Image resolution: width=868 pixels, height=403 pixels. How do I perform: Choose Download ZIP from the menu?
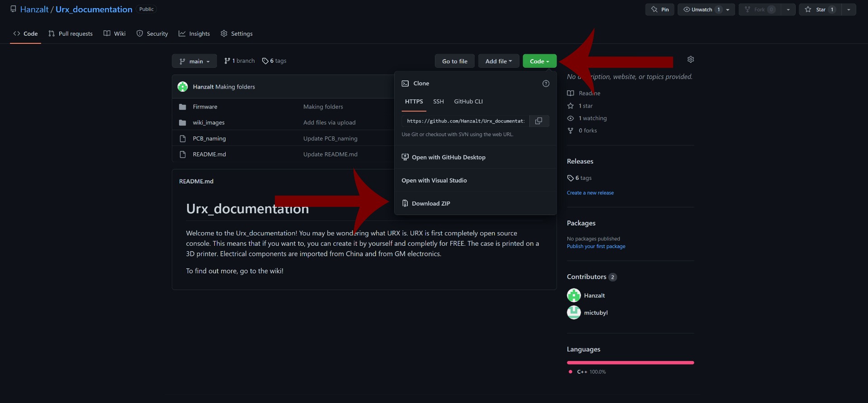coord(430,204)
